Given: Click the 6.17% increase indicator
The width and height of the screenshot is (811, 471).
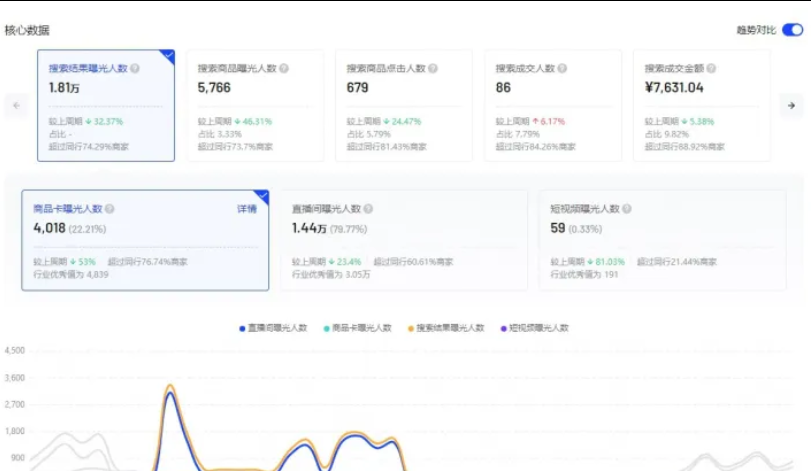Looking at the screenshot, I should [x=548, y=121].
